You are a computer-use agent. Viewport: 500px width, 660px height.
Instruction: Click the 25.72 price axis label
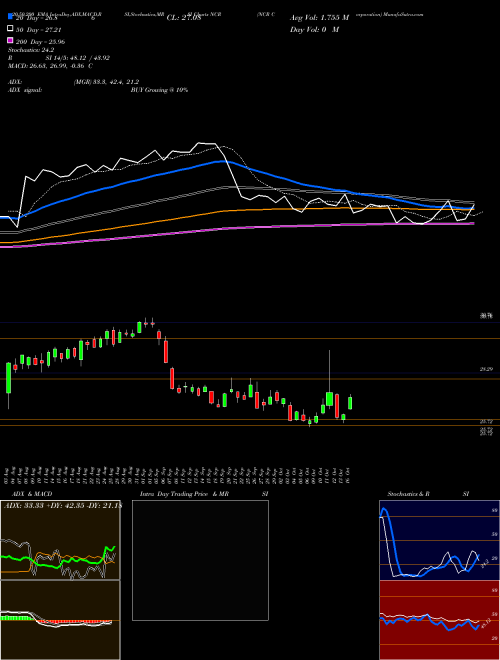click(x=486, y=421)
